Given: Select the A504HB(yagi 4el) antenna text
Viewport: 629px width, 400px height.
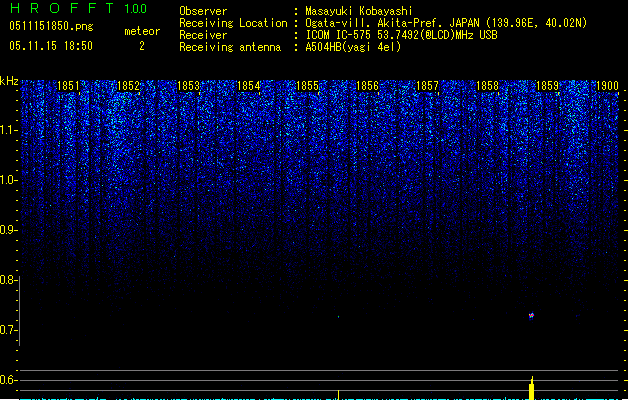Looking at the screenshot, I should [x=353, y=47].
